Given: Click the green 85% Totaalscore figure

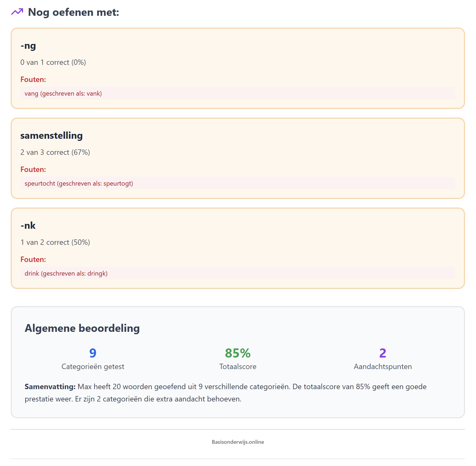Looking at the screenshot, I should 238,353.
